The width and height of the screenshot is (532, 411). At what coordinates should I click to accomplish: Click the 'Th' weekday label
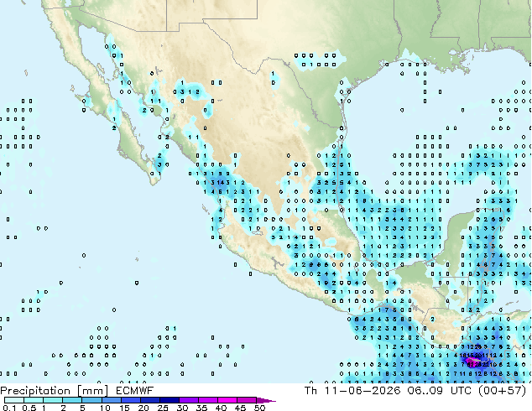(x=310, y=391)
